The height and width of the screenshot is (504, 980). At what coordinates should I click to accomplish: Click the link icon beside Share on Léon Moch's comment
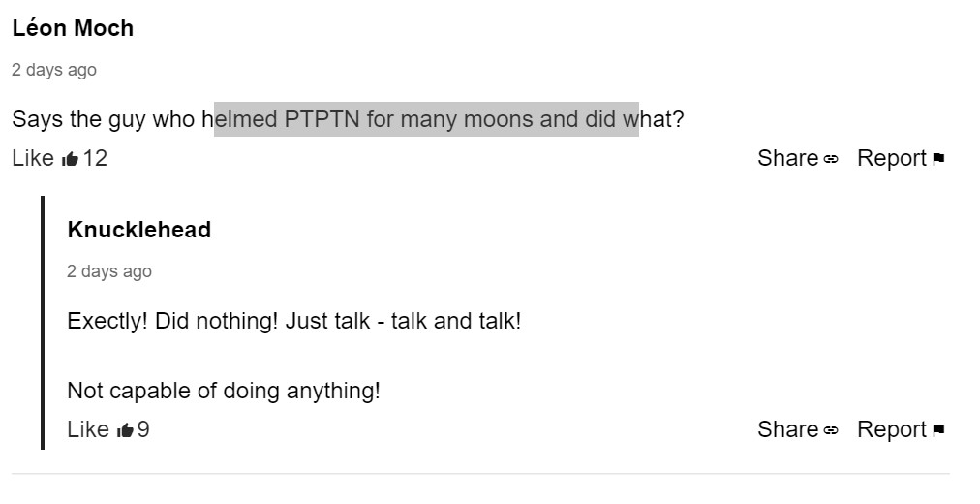pos(831,160)
